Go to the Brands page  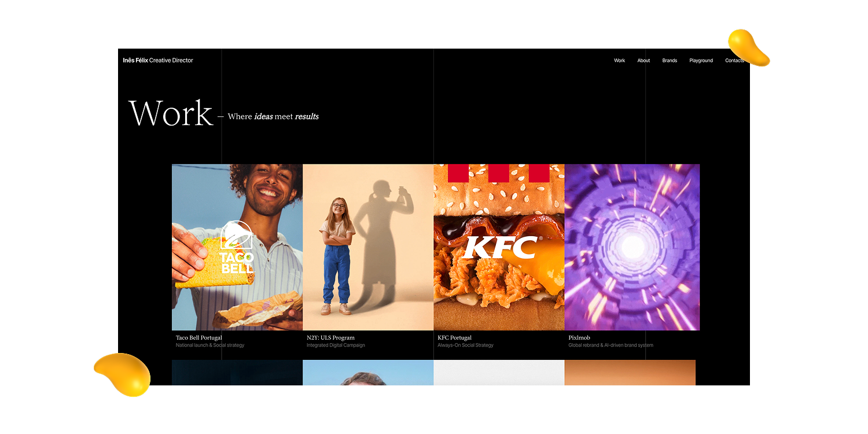pyautogui.click(x=670, y=60)
